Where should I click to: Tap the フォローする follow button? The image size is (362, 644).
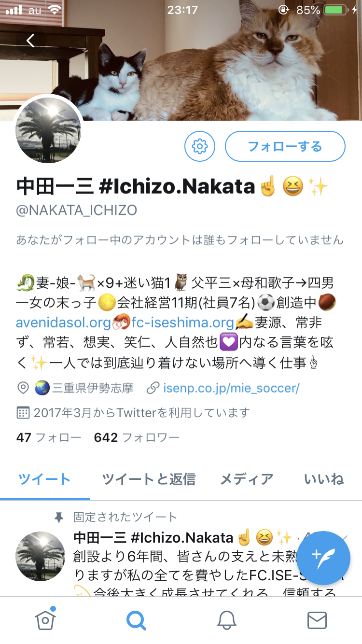[x=285, y=146]
